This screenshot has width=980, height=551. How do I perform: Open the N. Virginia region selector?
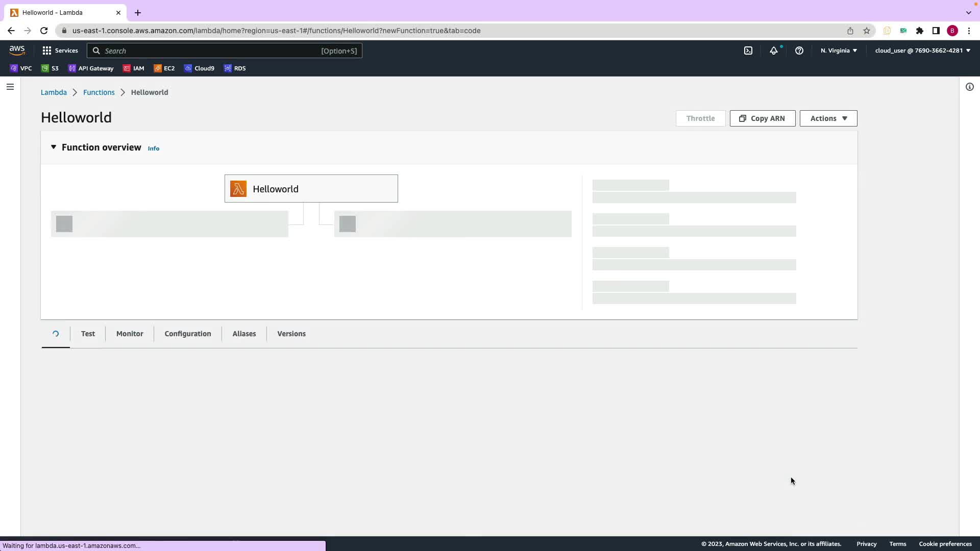(839, 51)
